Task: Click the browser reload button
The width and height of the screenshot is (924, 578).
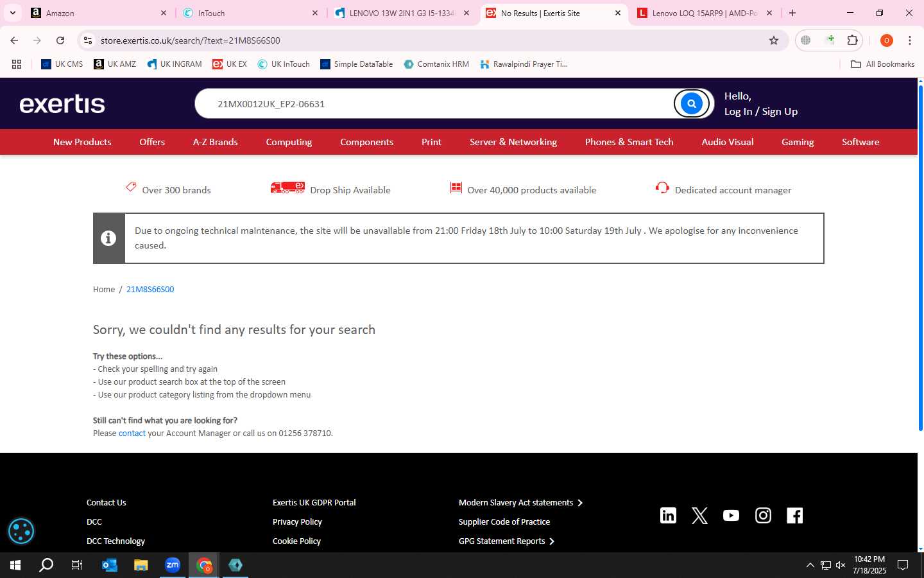Action: [60, 40]
